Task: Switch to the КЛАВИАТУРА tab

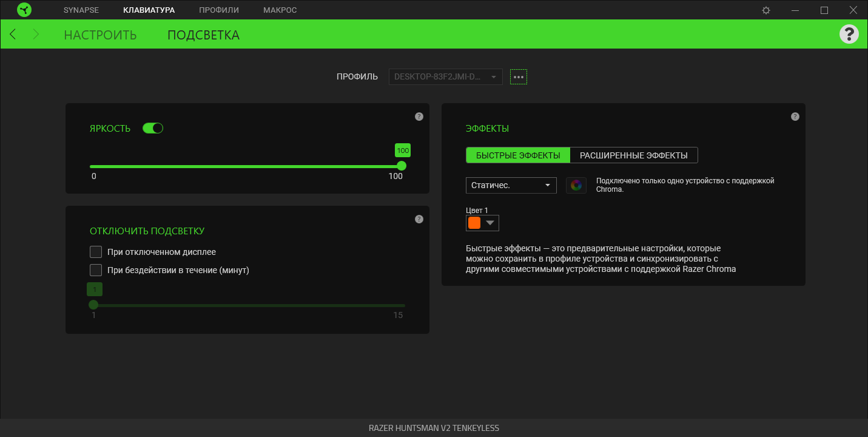Action: click(149, 10)
